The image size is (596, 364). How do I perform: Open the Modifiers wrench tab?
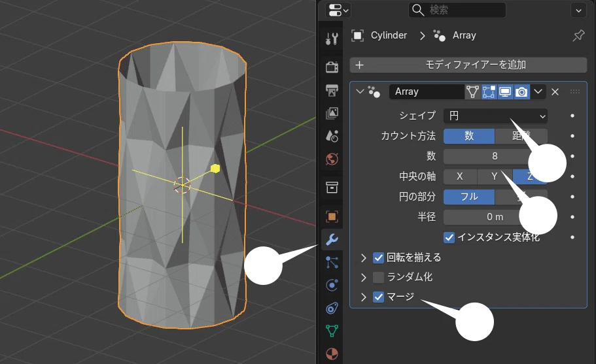click(x=332, y=239)
